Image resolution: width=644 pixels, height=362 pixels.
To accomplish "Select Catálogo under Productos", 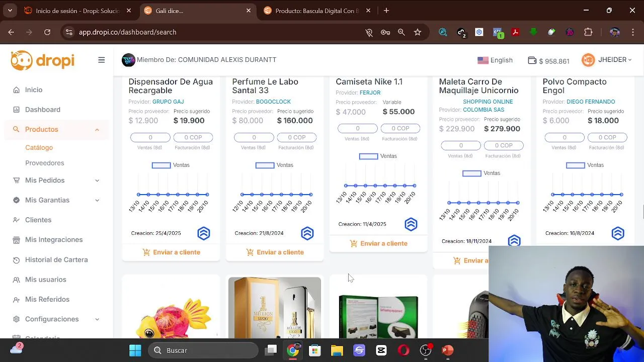I will [39, 147].
